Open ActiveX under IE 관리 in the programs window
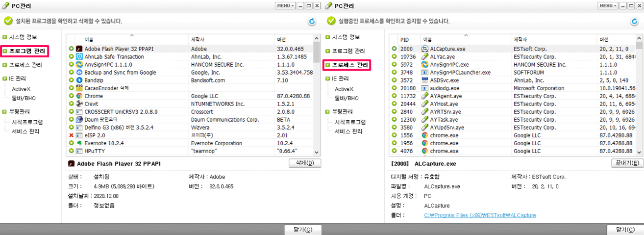 point(21,89)
